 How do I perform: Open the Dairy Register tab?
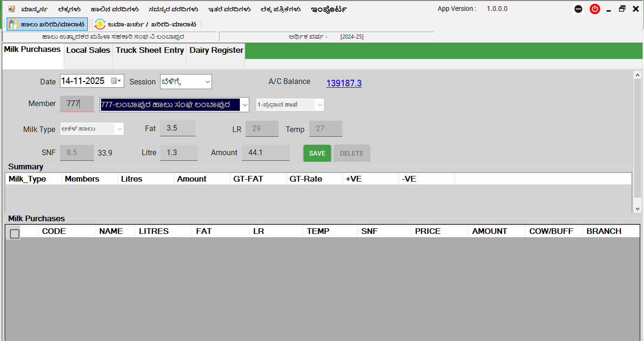tap(216, 50)
